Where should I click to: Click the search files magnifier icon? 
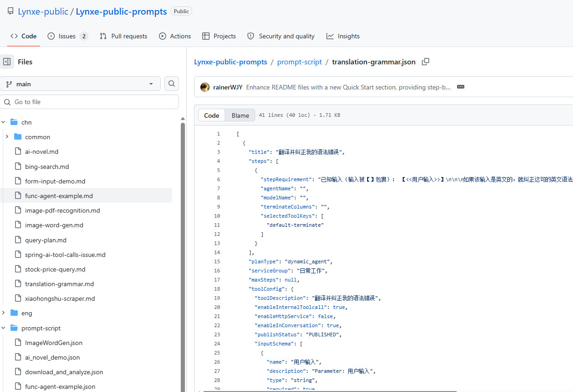[x=172, y=84]
